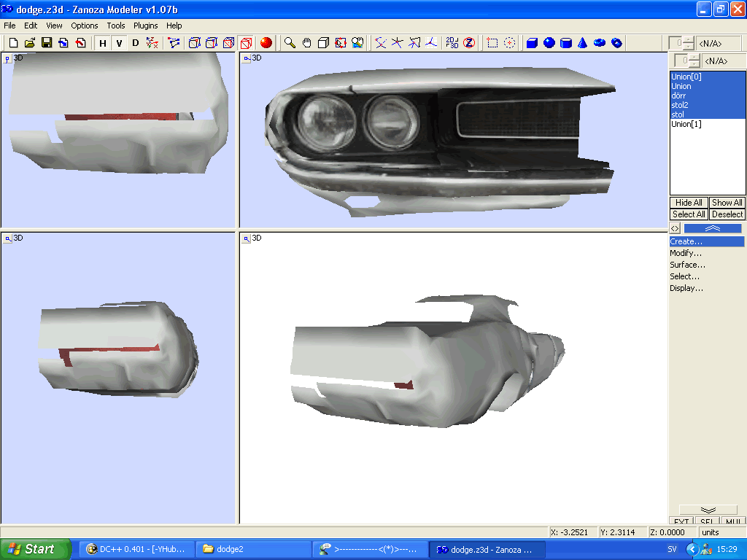Expand the Surface... command group
The image size is (747, 560).
tap(687, 265)
